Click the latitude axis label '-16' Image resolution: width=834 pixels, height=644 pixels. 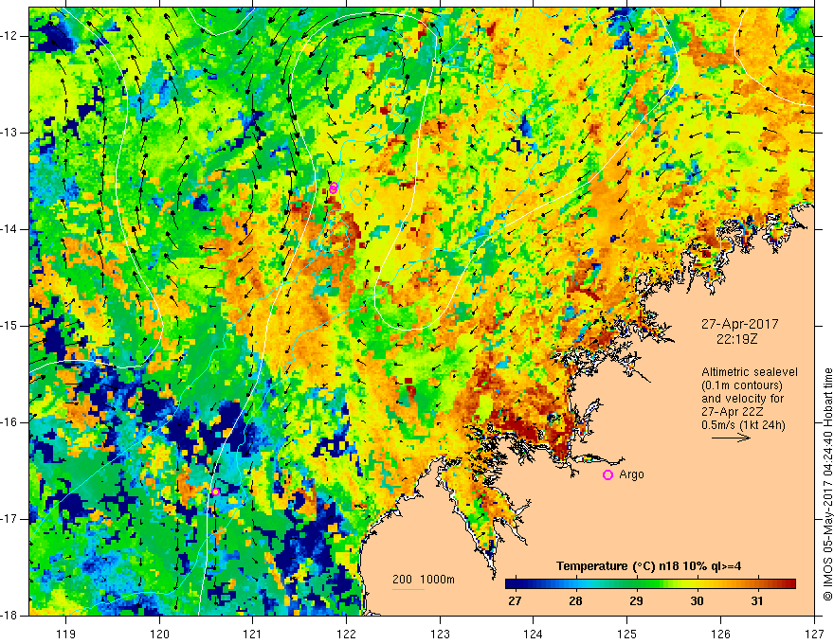[9, 422]
